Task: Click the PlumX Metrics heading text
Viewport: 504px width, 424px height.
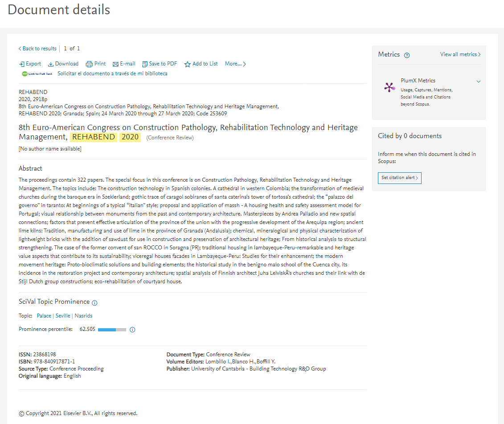Action: click(418, 81)
